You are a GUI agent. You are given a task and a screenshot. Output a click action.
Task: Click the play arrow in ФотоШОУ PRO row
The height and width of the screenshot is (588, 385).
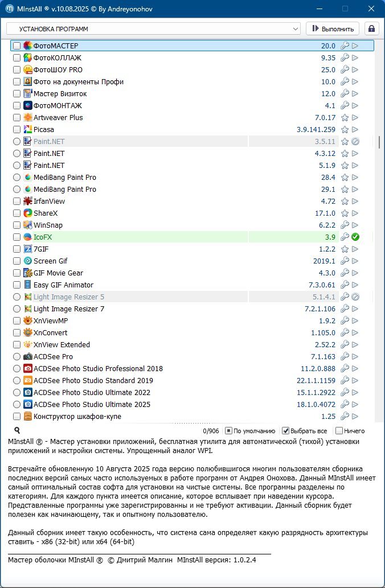(x=355, y=70)
